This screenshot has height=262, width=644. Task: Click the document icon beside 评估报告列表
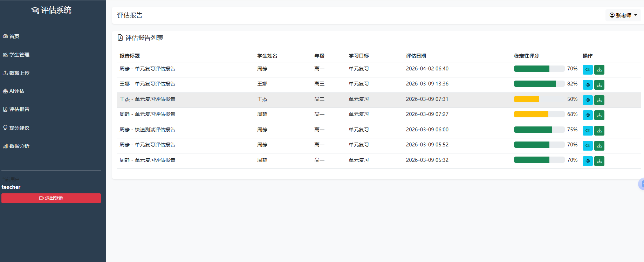pos(120,37)
